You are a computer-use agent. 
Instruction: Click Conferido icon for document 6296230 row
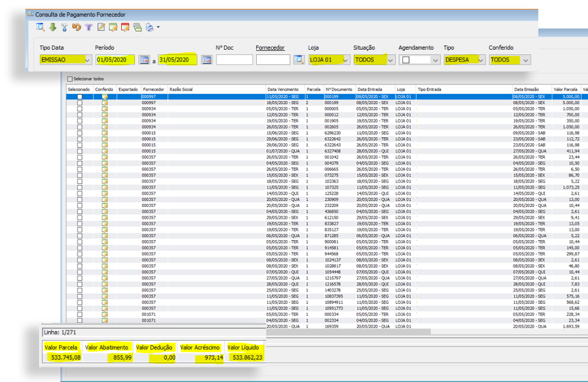point(105,133)
